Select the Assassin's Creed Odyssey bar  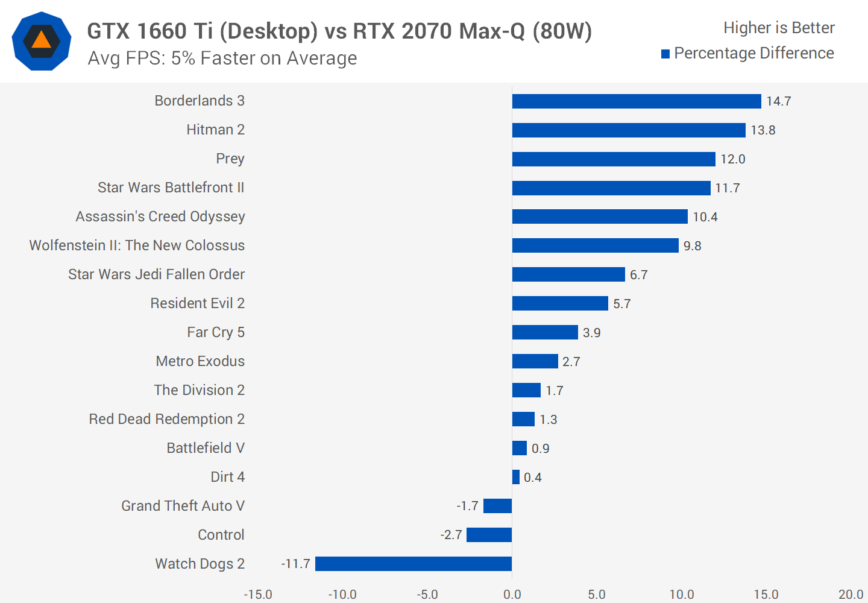[x=599, y=216]
